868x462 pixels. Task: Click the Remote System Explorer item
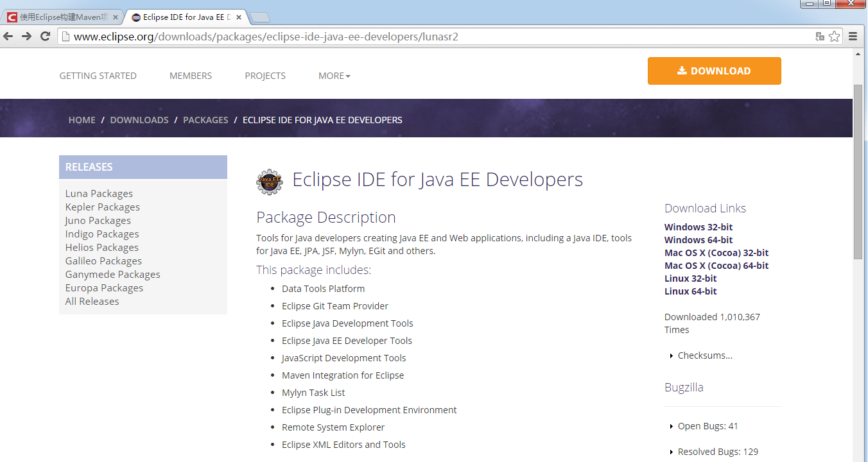tap(333, 427)
